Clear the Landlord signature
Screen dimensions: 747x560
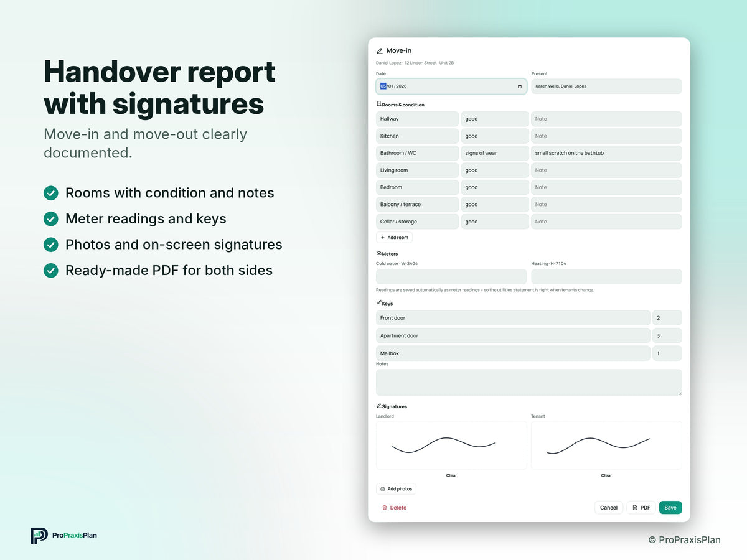point(451,475)
